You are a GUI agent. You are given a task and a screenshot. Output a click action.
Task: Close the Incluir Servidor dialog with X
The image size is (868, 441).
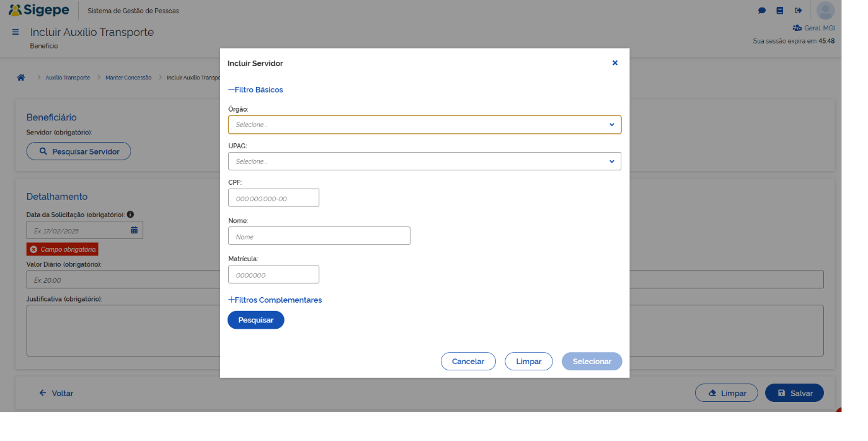tap(615, 63)
